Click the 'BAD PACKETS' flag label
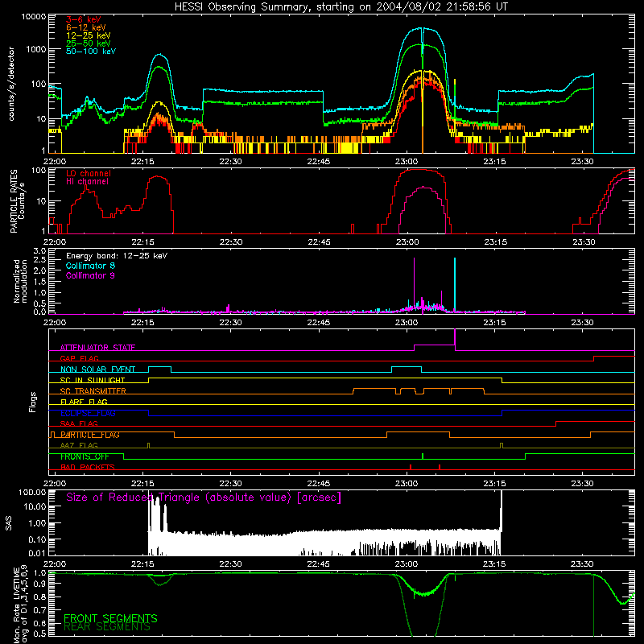Viewport: 644px width, 644px height. tap(88, 467)
